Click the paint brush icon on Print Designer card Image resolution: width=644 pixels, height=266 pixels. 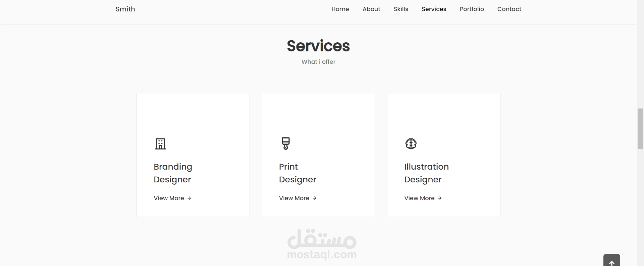point(285,143)
